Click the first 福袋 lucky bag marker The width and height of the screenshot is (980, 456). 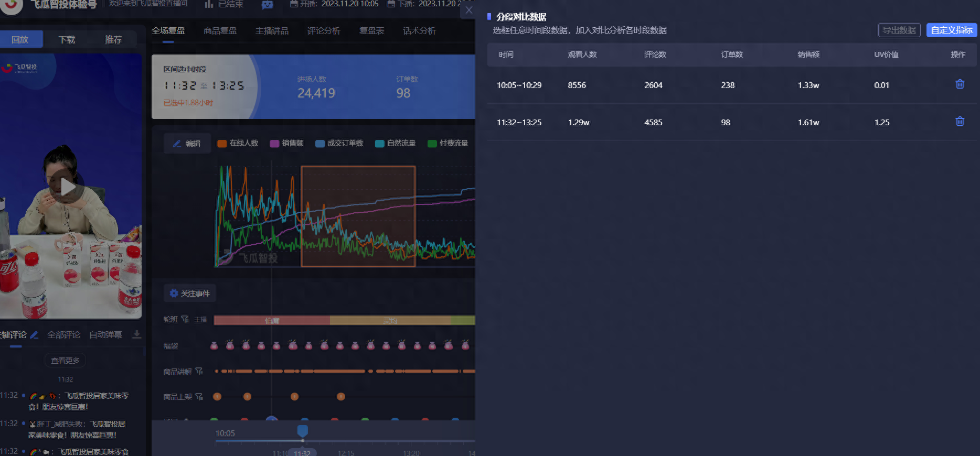(x=214, y=345)
